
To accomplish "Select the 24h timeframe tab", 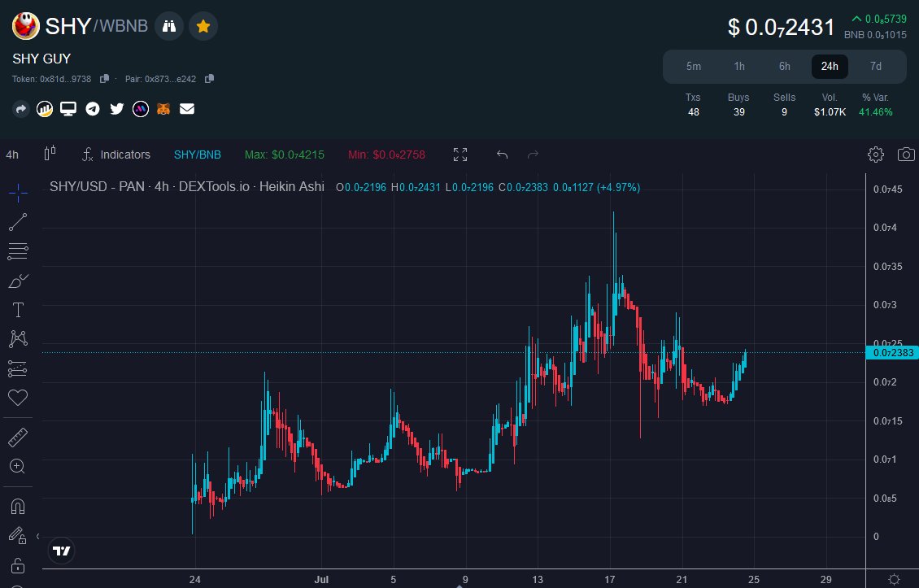I will (x=830, y=66).
